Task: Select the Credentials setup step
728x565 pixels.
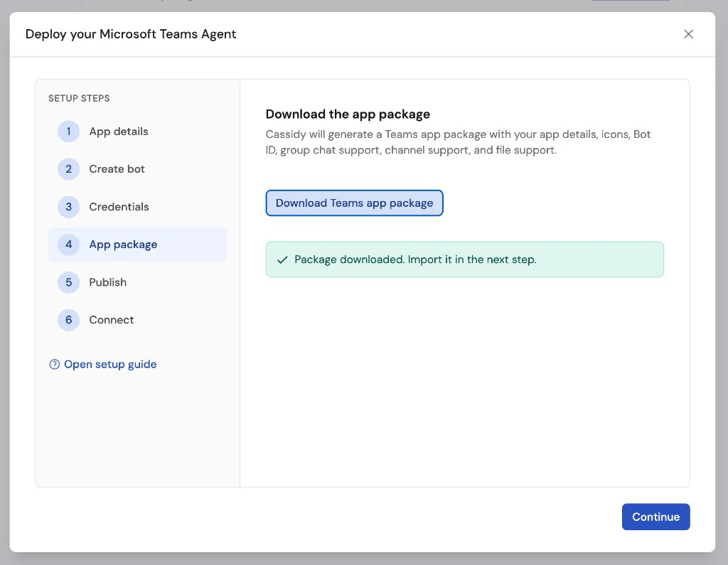Action: 137,207
